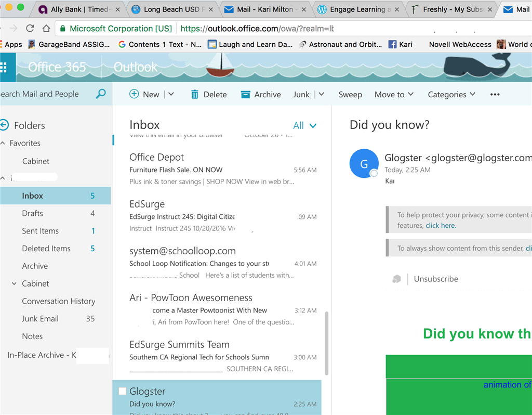
Task: Open the system@schoolloop.com notification email
Action: tap(217, 263)
